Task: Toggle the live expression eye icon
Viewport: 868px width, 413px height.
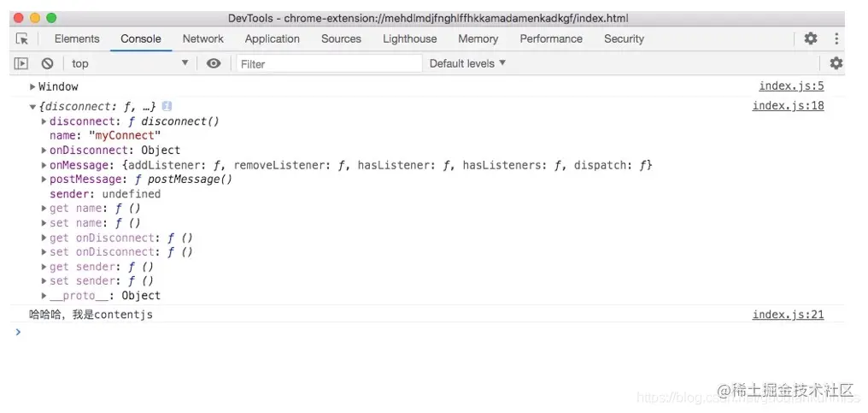Action: [214, 64]
